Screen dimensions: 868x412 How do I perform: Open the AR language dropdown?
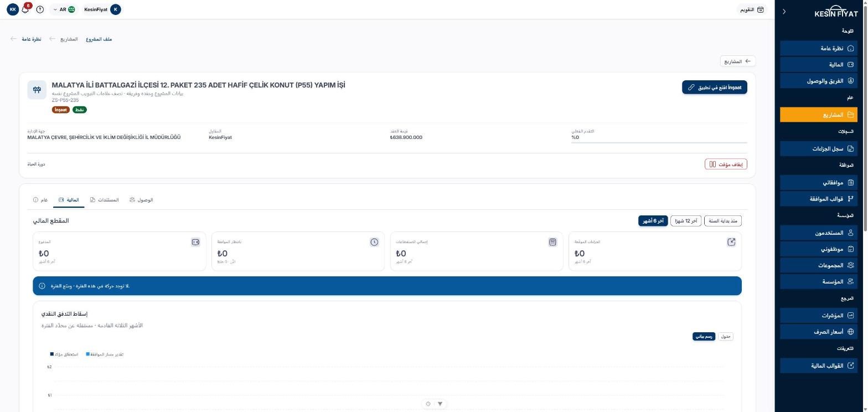point(64,9)
